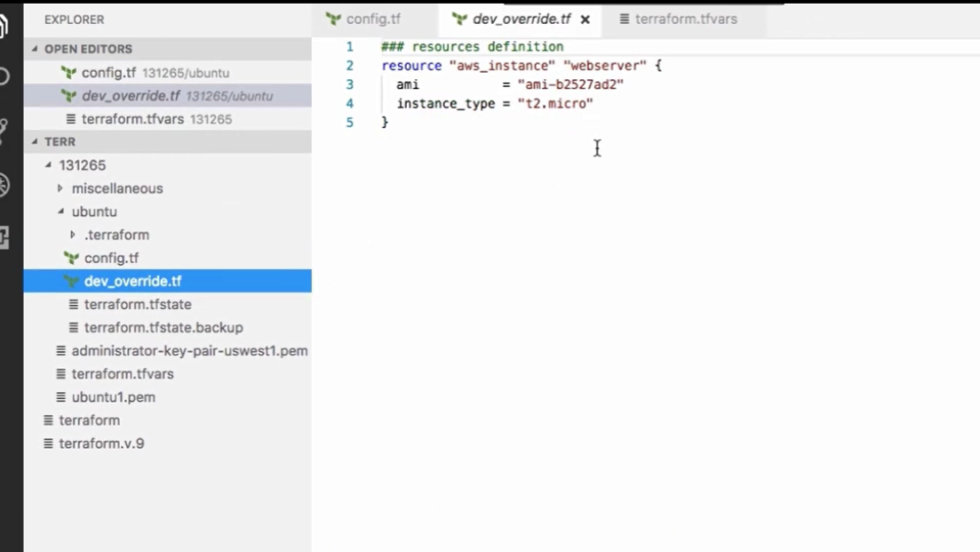Open the Search icon in activity bar
The image size is (980, 552).
point(4,77)
